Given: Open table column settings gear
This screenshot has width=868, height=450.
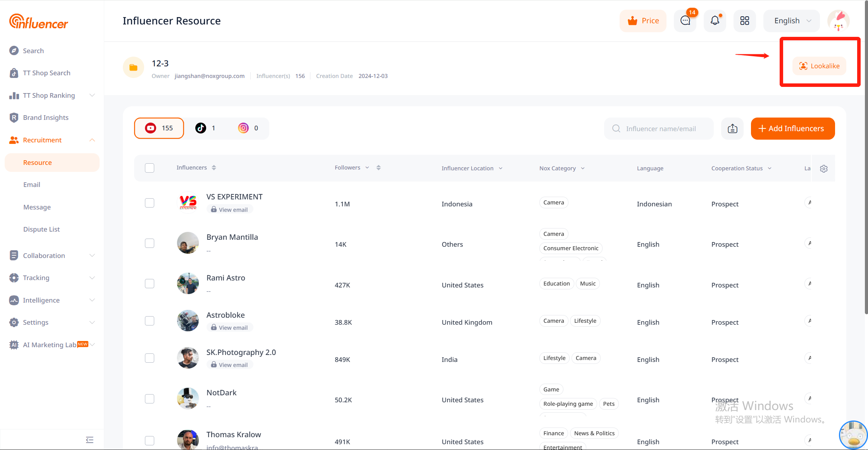Looking at the screenshot, I should (824, 169).
